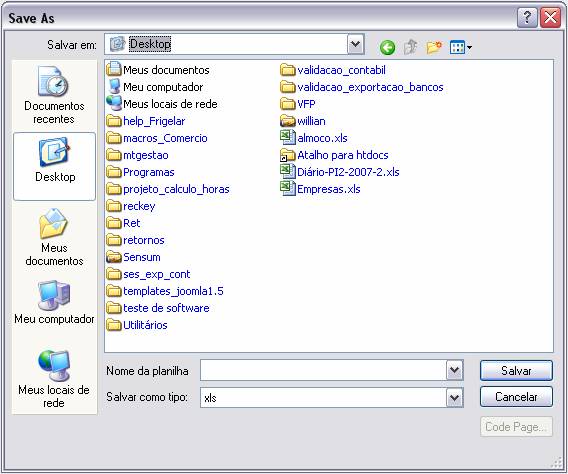Open Meu computador in places bar

tap(54, 303)
